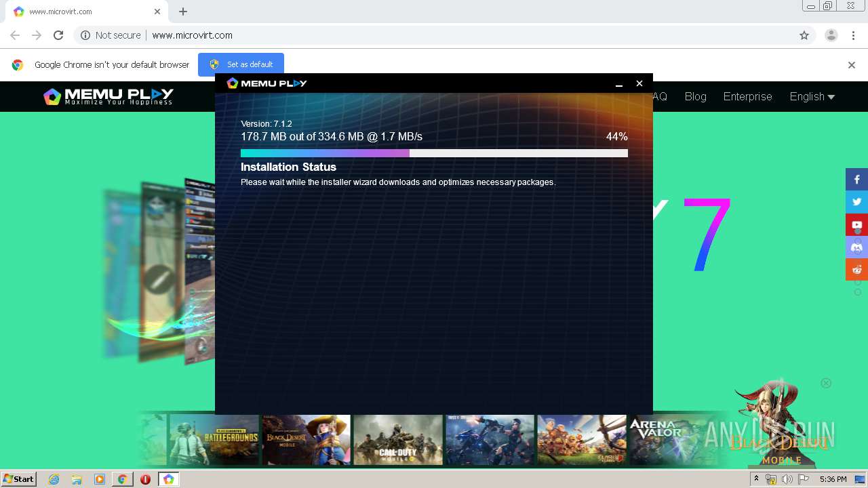
Task: View site info for Not secure
Action: pos(111,35)
